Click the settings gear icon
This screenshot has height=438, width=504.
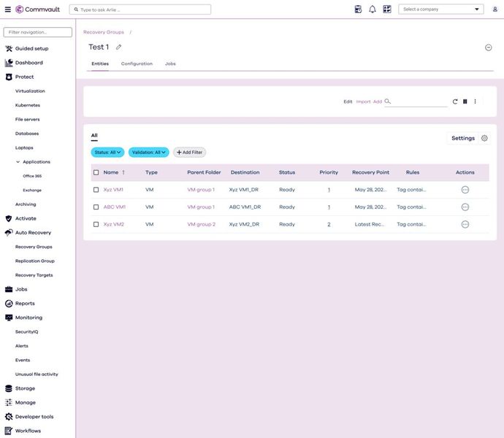coord(484,138)
